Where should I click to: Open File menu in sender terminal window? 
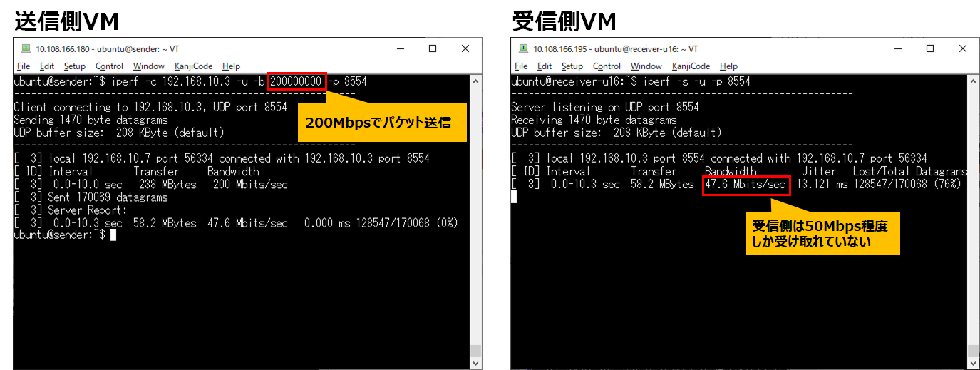point(23,66)
